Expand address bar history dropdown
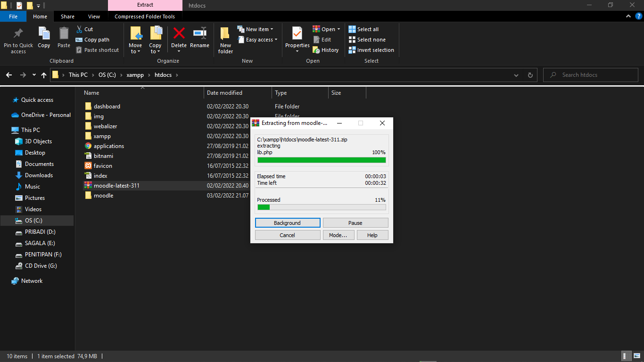 [x=517, y=75]
